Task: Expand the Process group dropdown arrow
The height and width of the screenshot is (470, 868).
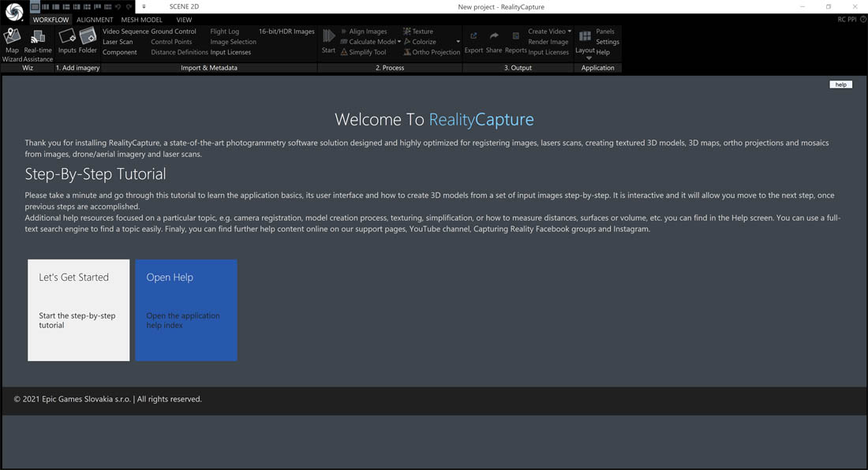Action: pos(458,42)
